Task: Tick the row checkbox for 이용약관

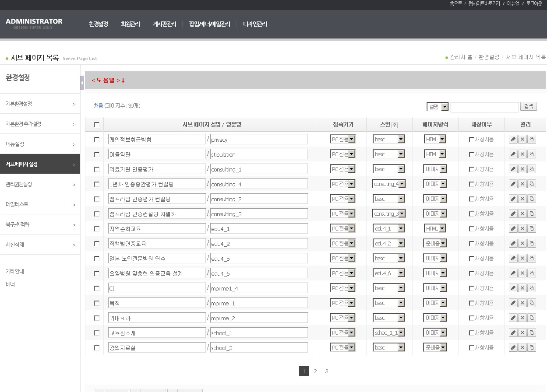Action: pos(97,154)
